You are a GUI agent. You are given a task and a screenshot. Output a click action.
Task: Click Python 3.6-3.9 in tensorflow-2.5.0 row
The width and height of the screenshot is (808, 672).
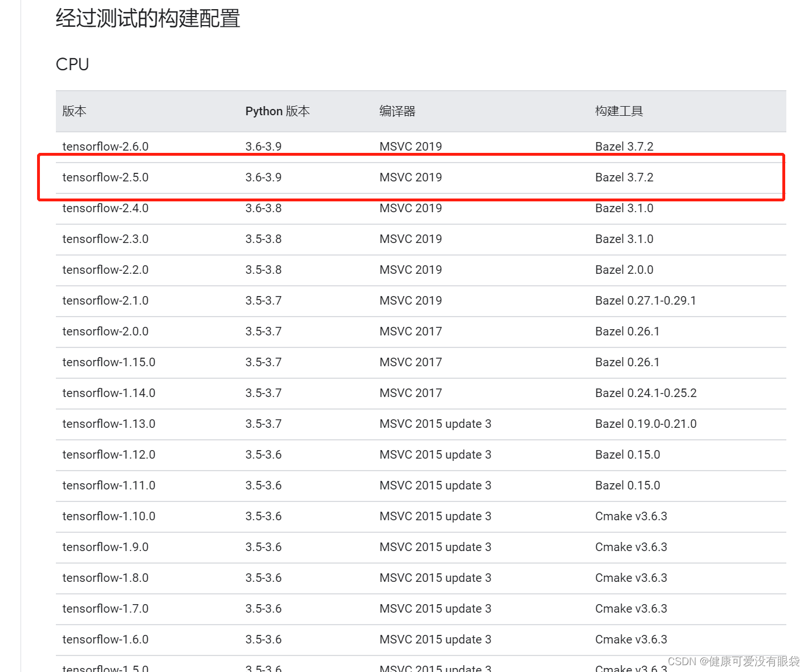pos(263,177)
